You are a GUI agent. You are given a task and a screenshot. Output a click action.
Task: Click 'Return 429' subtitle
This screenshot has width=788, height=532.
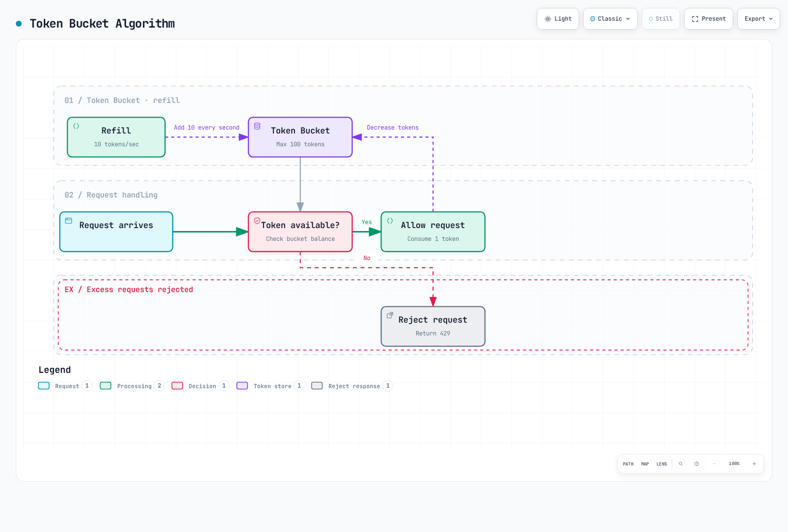tap(433, 333)
